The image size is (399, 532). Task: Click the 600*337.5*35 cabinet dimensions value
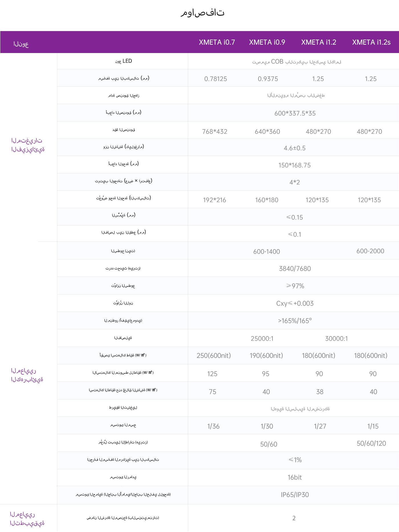tap(295, 113)
